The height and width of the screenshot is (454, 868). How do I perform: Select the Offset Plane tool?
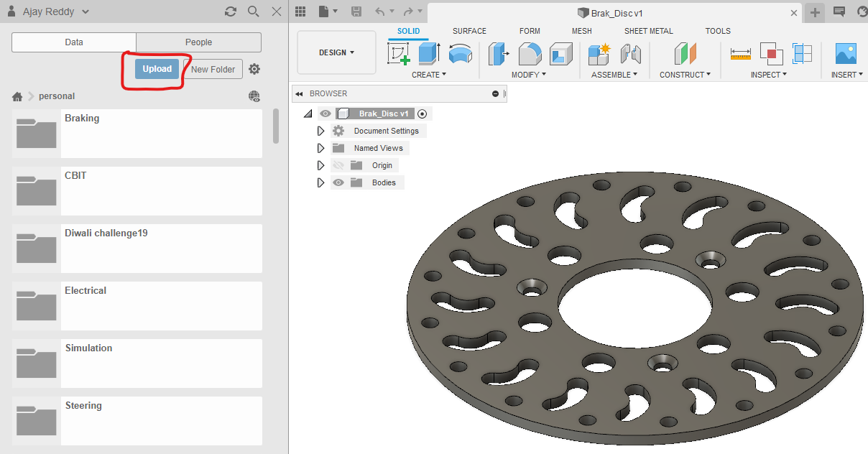(x=685, y=53)
